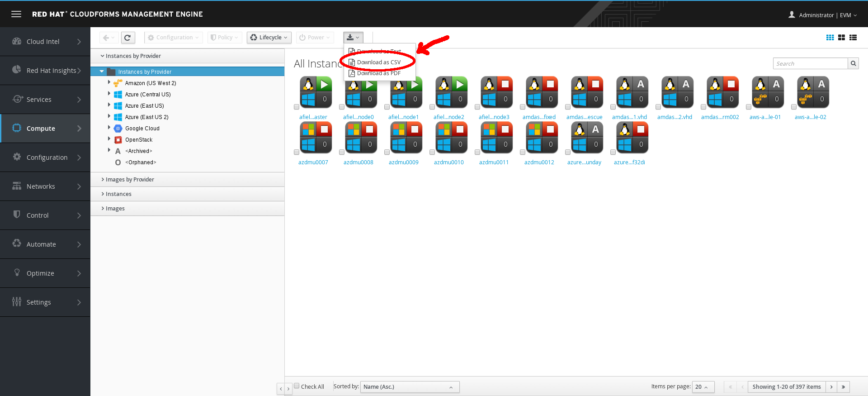Open the download toolbar icon menu
Screen dimensions: 868x396
click(353, 38)
